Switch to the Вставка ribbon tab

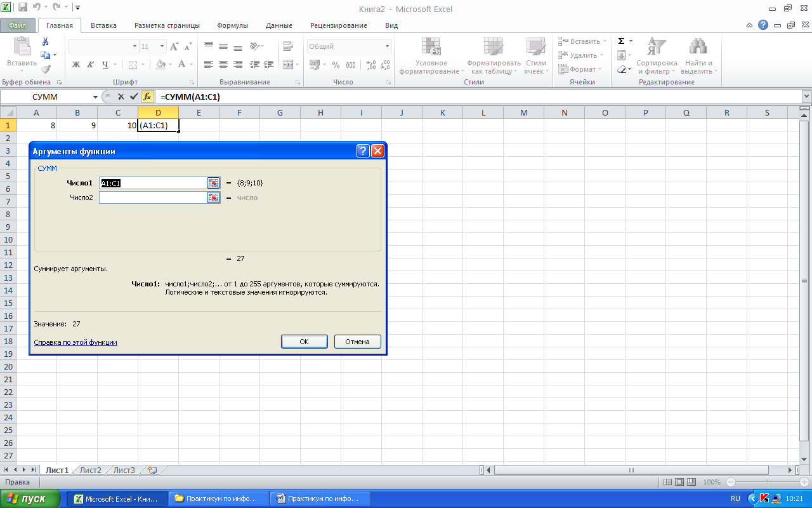(103, 25)
